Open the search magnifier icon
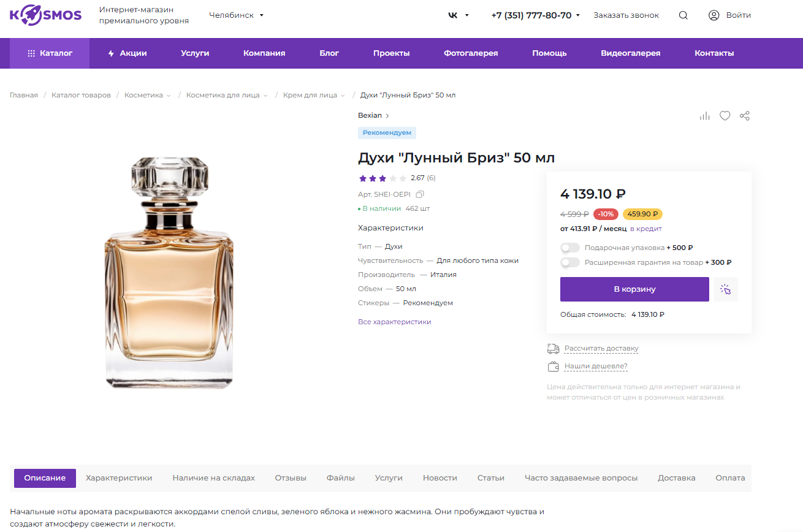 coord(683,15)
